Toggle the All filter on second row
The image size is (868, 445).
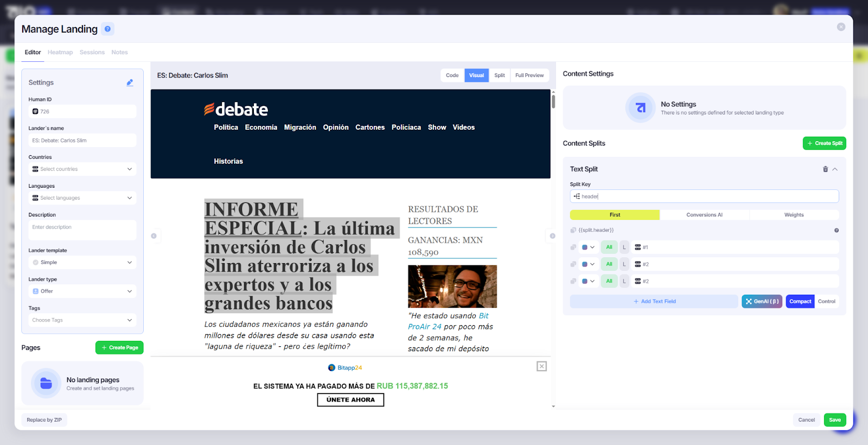click(609, 264)
